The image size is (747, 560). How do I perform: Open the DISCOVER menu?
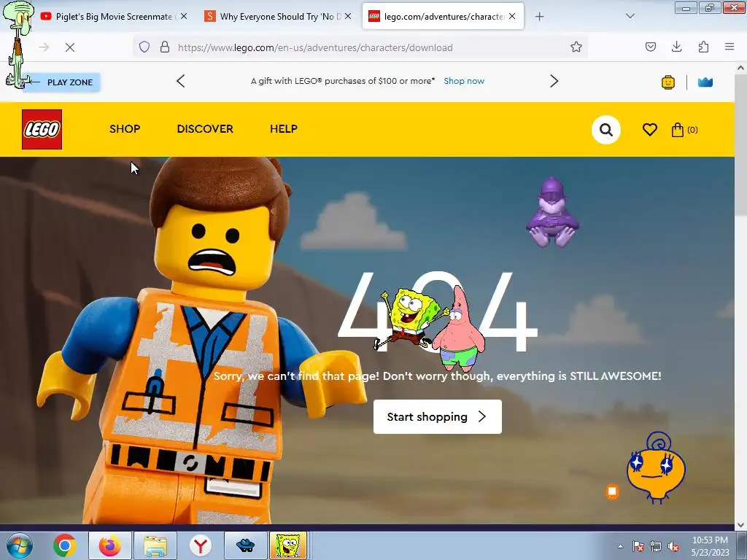[x=205, y=129]
